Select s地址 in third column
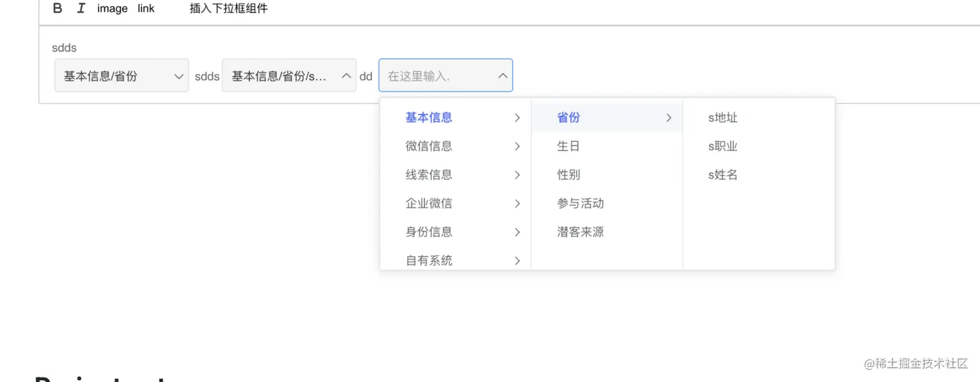This screenshot has width=980, height=382. coord(723,118)
